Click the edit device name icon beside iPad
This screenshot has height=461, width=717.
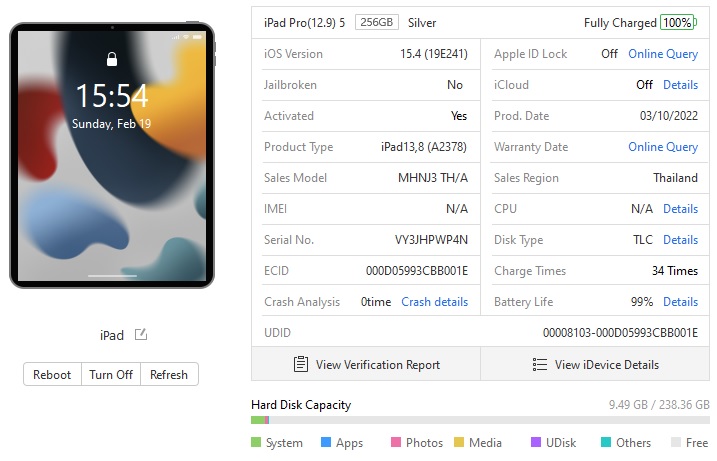[x=141, y=334]
